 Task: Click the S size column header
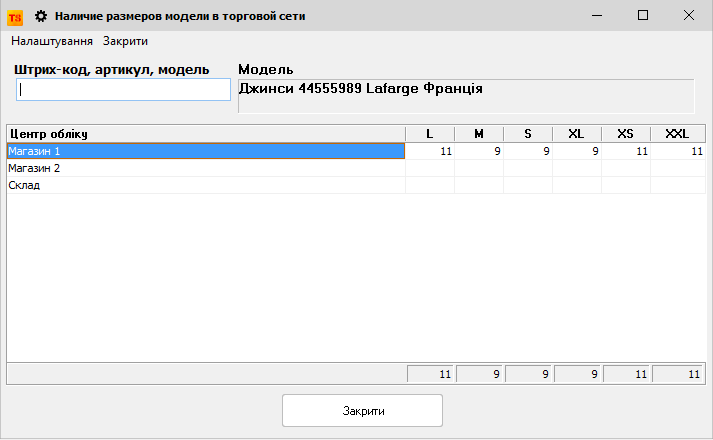point(528,134)
